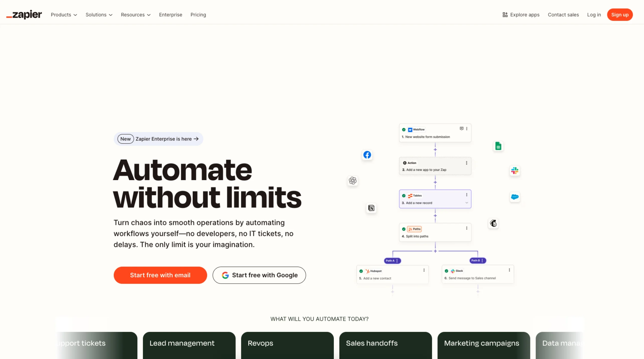Open the Webflow step three-dot menu
Screen dimensions: 644x359
467,129
